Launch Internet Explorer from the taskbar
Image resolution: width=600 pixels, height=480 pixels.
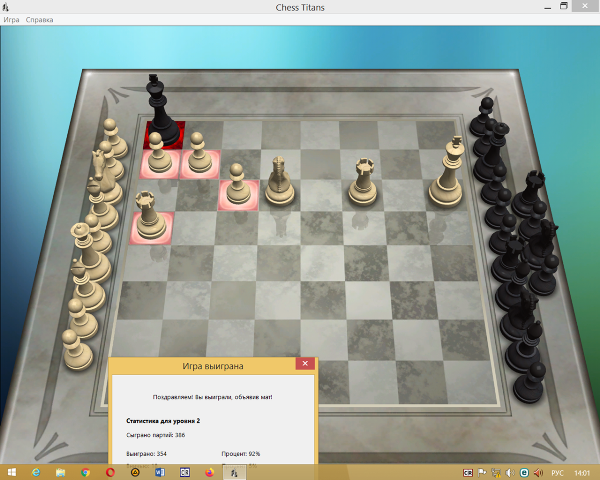(x=36, y=471)
